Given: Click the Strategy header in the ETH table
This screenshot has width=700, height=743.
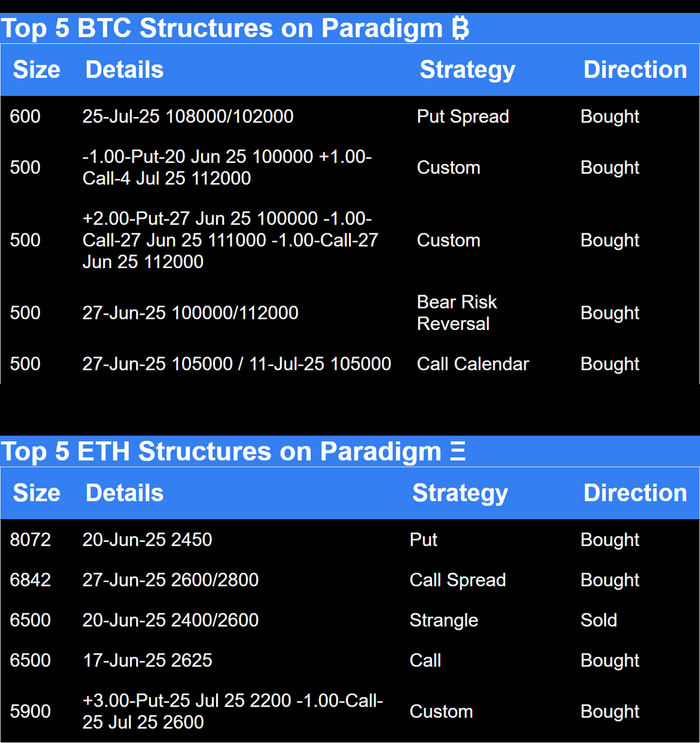Looking at the screenshot, I should [460, 493].
